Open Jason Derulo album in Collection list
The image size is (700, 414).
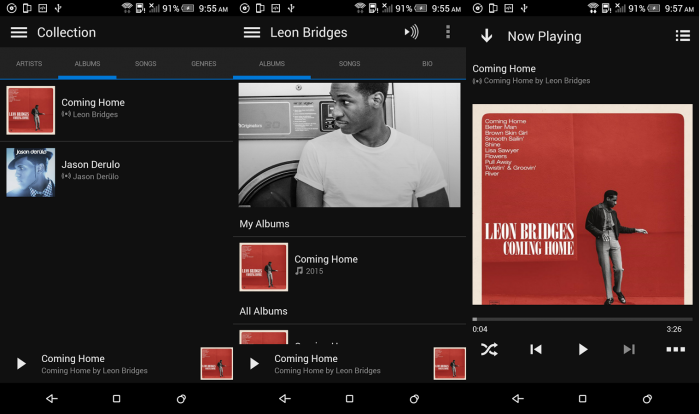point(90,170)
